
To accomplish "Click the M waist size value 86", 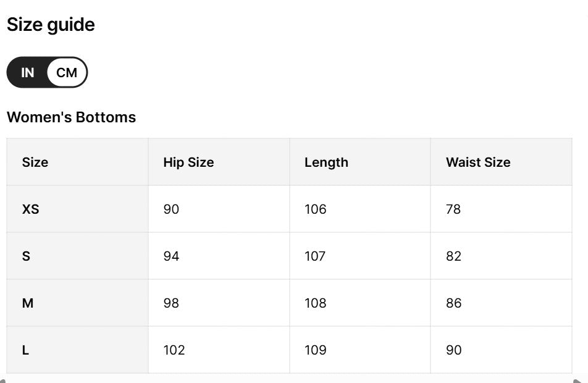I will pos(453,303).
